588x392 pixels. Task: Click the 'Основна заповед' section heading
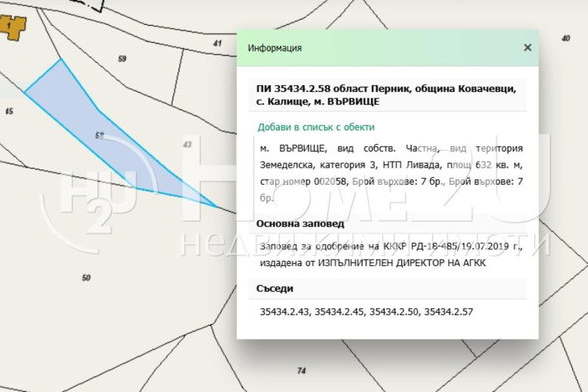(x=300, y=224)
